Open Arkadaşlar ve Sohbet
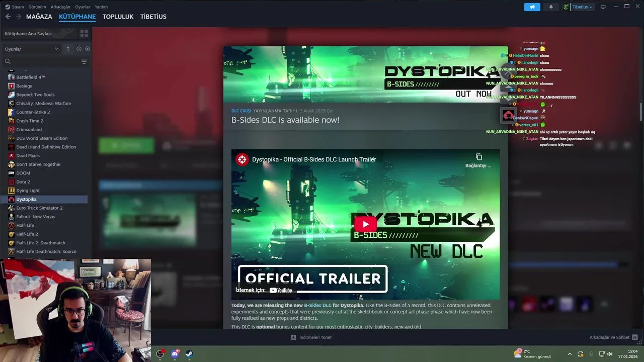This screenshot has width=644, height=362. (x=614, y=337)
